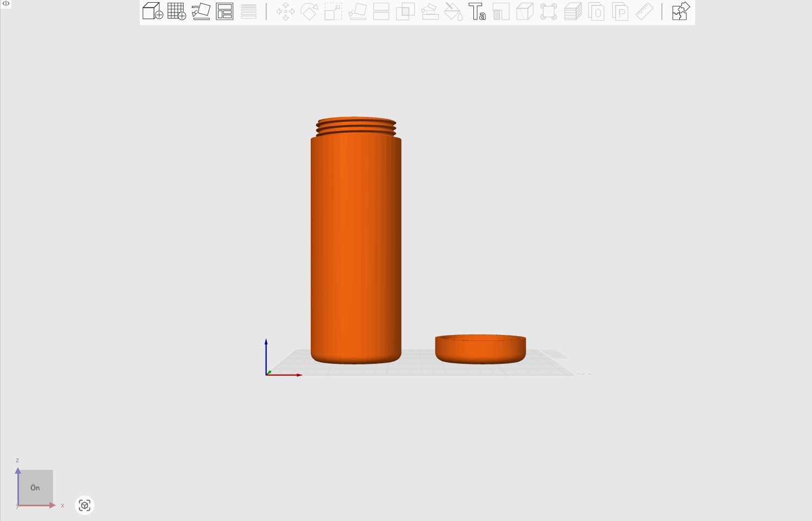812x521 pixels.
Task: Select the paint bucket color tool
Action: click(x=453, y=11)
